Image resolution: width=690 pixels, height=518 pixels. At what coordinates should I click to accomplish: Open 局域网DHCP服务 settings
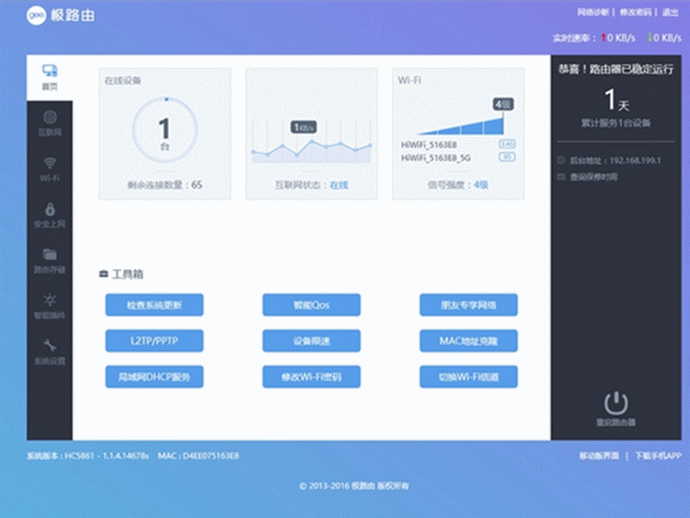154,377
